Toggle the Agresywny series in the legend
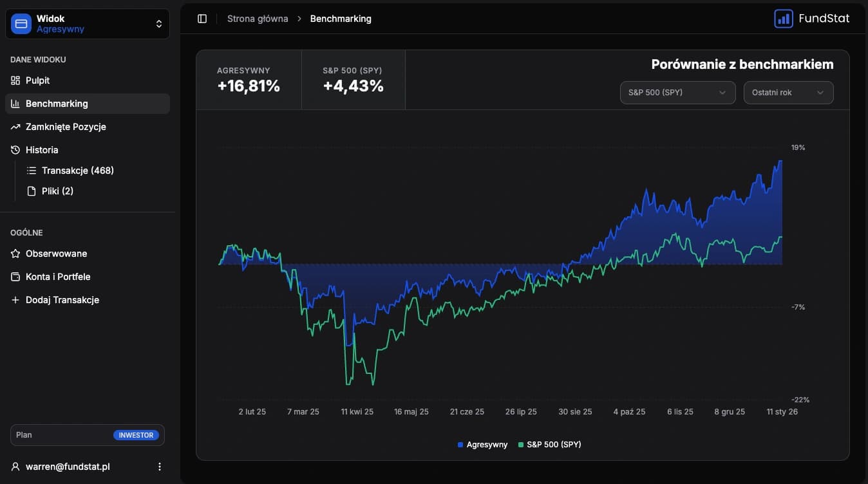 point(482,444)
